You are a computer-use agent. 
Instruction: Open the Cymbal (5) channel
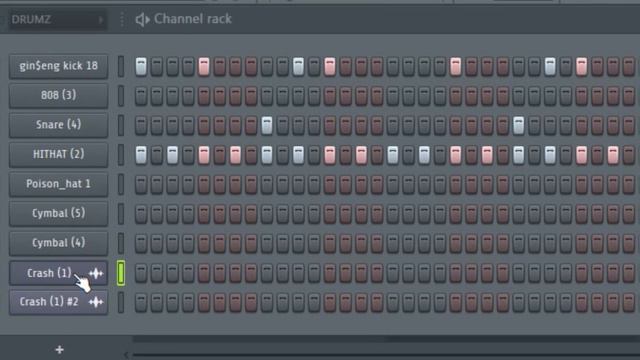[x=58, y=213]
